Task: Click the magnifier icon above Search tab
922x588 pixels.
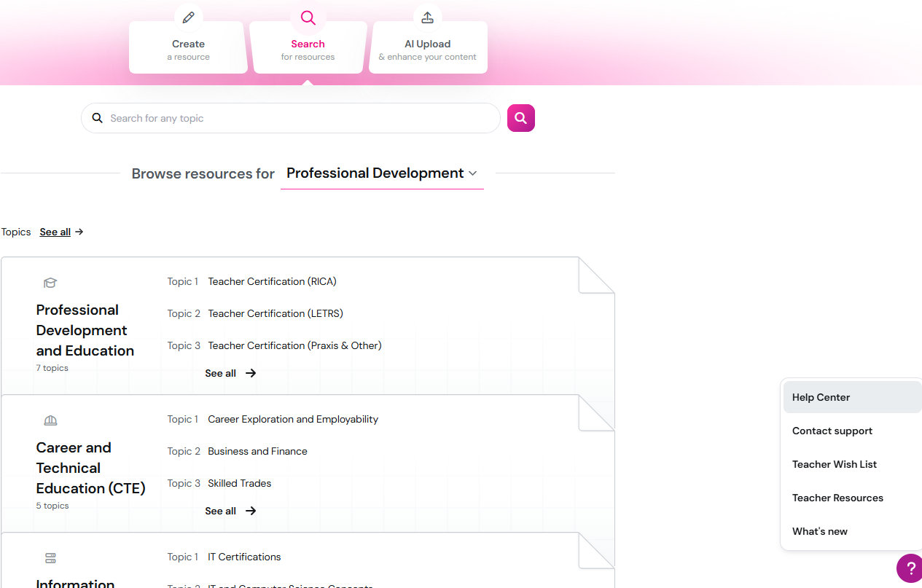Action: coord(308,17)
